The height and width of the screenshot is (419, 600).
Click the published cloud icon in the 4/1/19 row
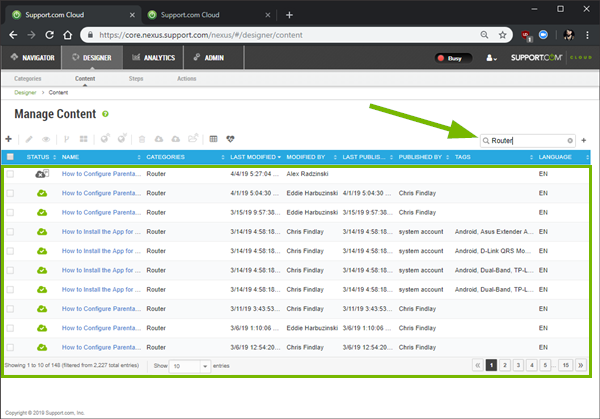point(42,193)
